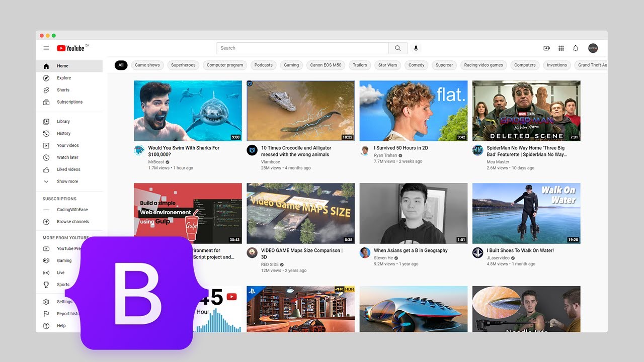
Task: Open Sports trophy icon
Action: pos(46,285)
